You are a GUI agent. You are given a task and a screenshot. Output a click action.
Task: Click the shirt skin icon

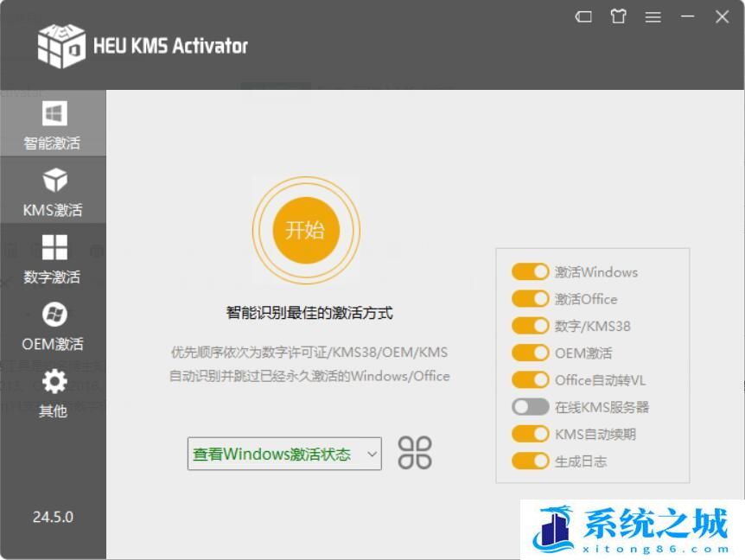pos(618,16)
